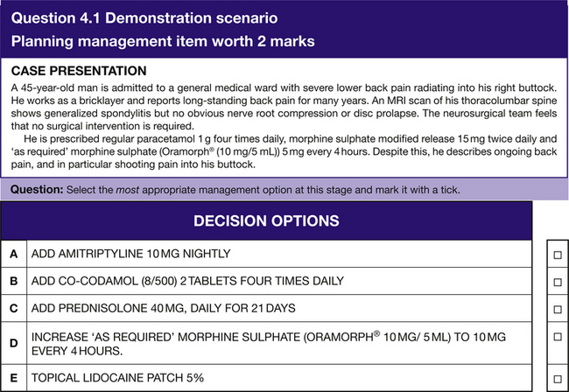Tick the checkbox for option B
The image size is (569, 392).
[x=557, y=282]
